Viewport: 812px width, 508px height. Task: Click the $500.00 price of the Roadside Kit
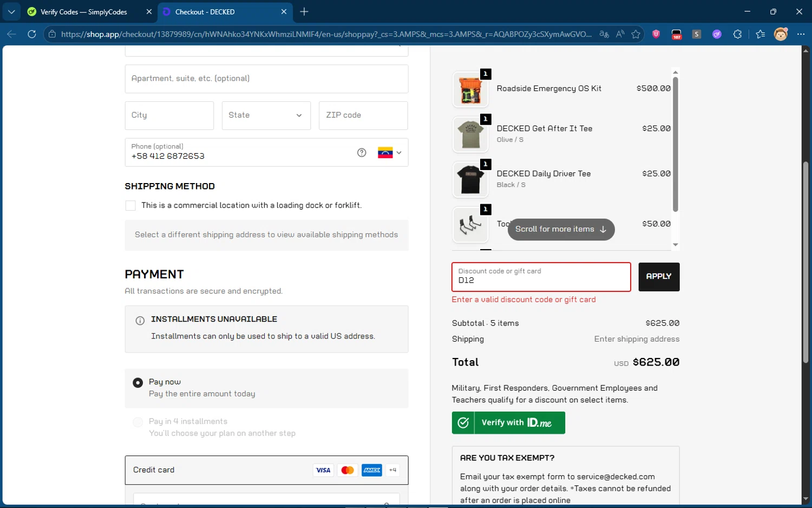pos(653,88)
